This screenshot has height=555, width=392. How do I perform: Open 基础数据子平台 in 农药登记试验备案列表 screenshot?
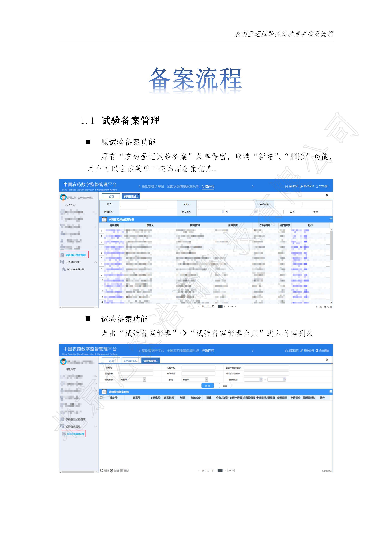click(153, 186)
